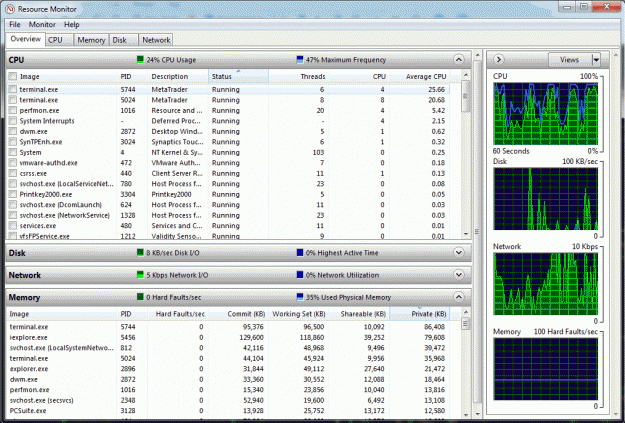
Task: Click the CPU list scrollbar down arrow
Action: [x=466, y=234]
